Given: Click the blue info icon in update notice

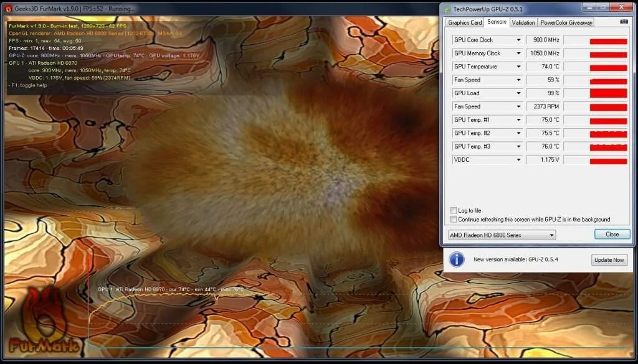Looking at the screenshot, I should pyautogui.click(x=457, y=259).
